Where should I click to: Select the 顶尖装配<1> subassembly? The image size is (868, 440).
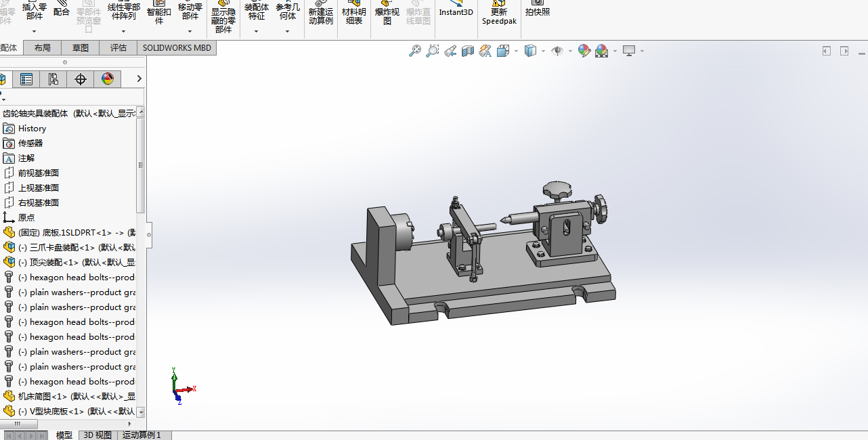pos(69,263)
